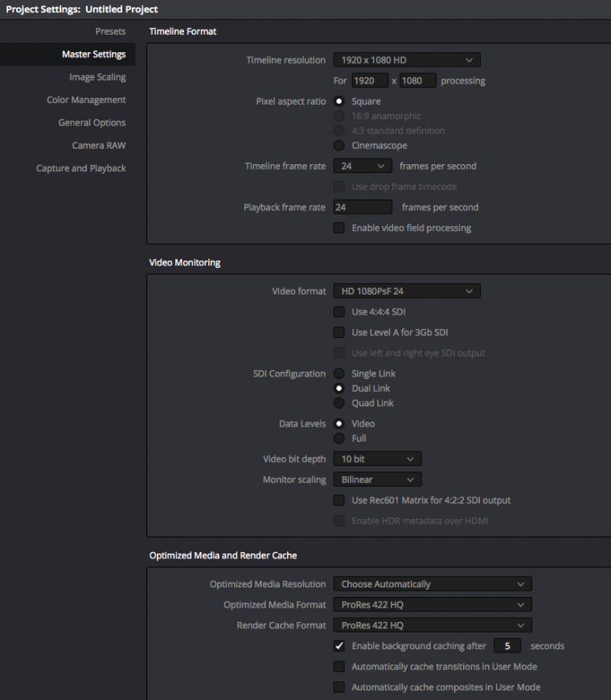This screenshot has width=611, height=700.
Task: Click the background caching seconds field
Action: (507, 646)
